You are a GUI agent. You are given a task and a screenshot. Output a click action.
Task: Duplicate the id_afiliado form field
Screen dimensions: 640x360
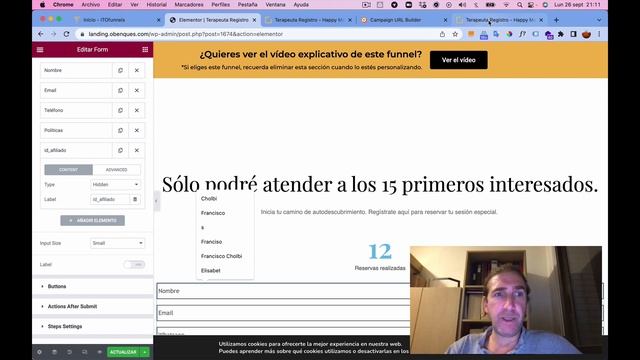pos(120,150)
